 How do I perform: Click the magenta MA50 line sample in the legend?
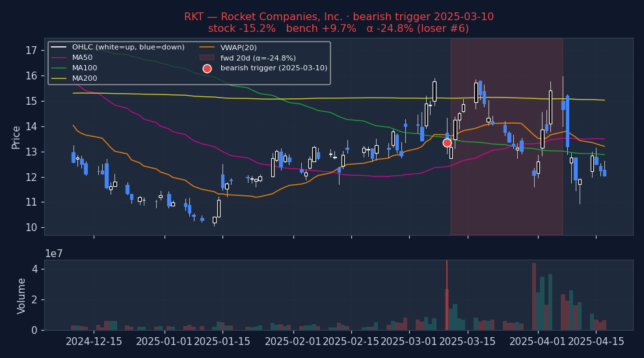click(59, 57)
